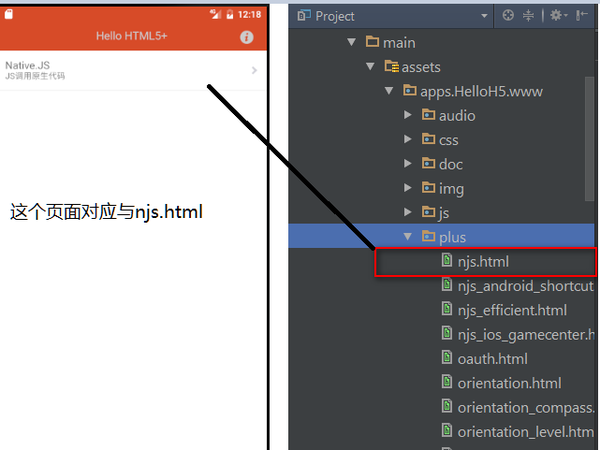Click the 'js' folder label

coord(444,214)
